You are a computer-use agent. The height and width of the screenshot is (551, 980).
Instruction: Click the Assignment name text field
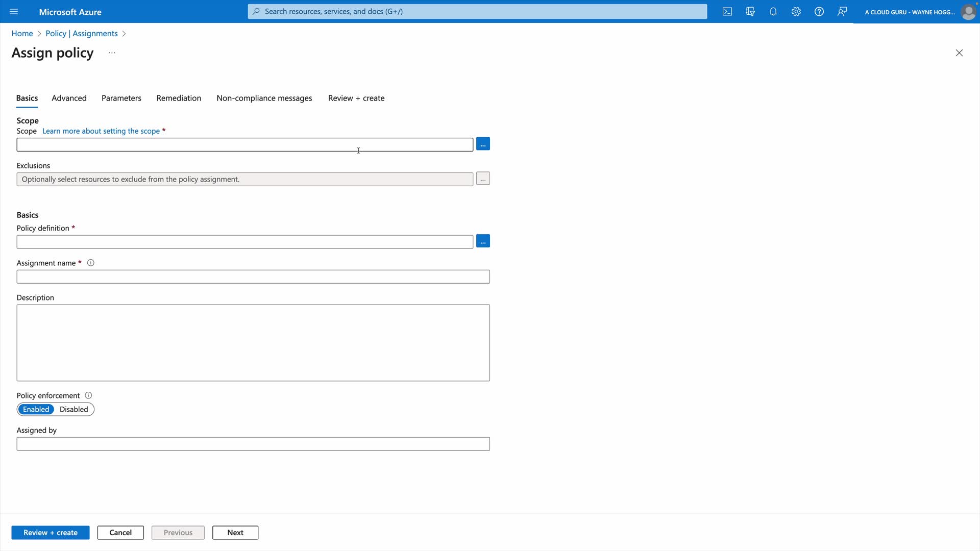253,277
